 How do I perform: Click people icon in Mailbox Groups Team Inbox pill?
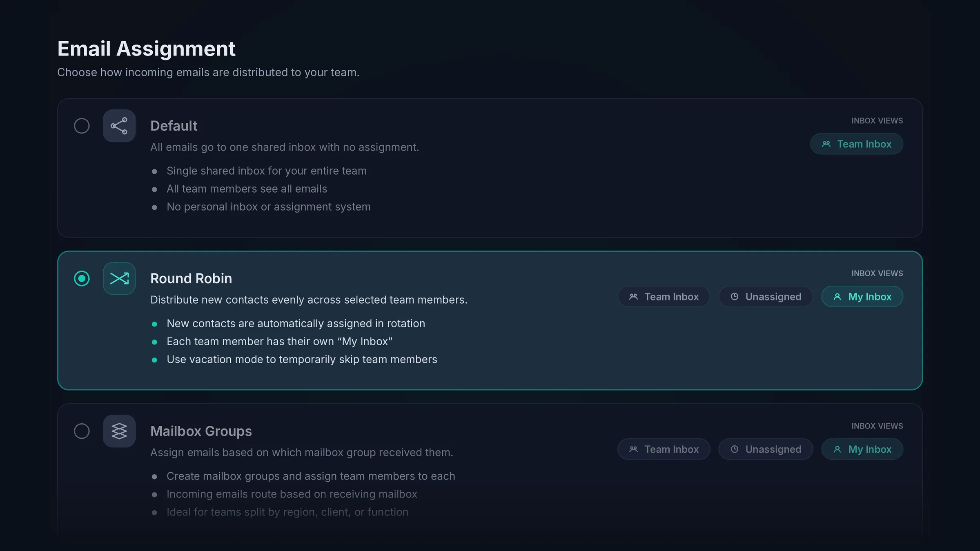point(634,449)
